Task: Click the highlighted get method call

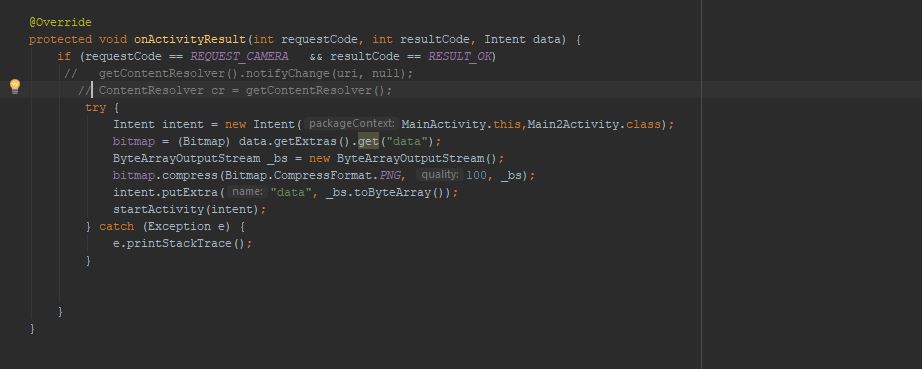Action: [x=368, y=142]
